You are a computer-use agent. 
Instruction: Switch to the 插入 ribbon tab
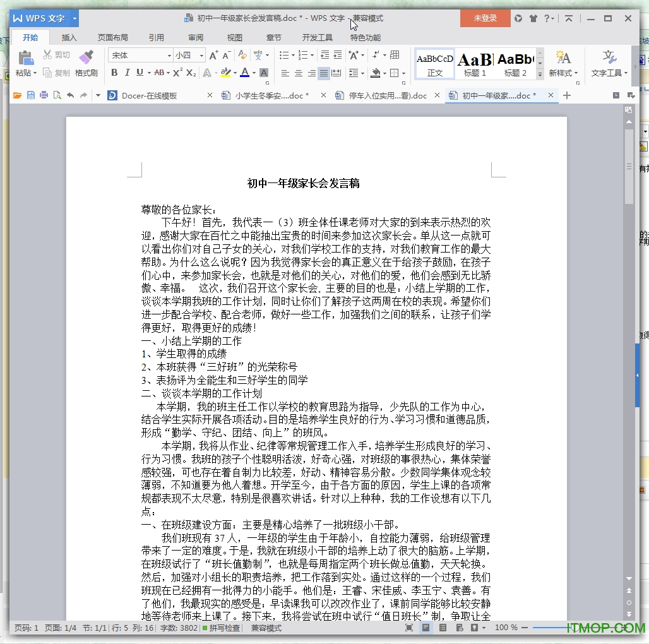pos(69,37)
